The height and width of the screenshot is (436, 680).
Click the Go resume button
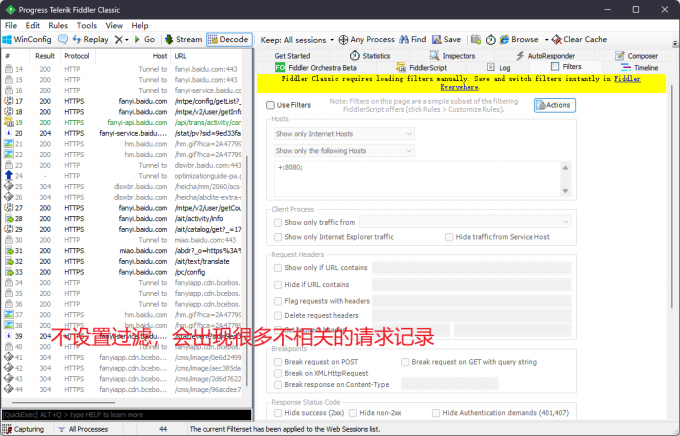coord(144,39)
